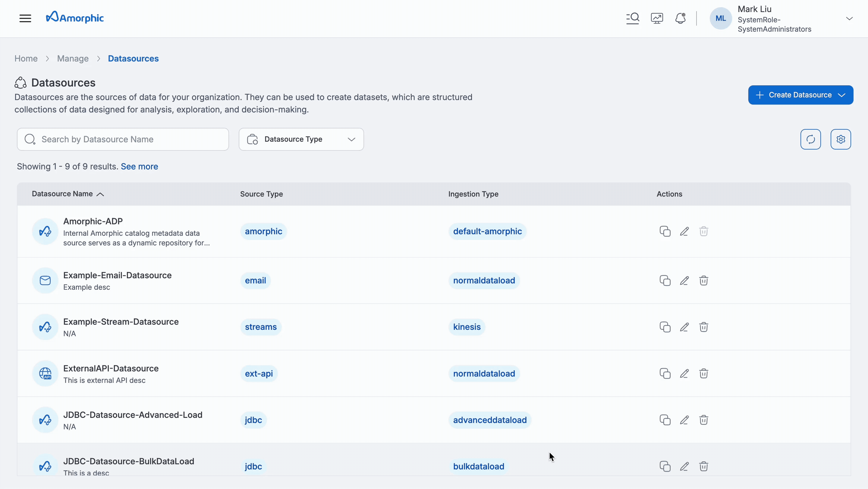Navigate to Manage in the breadcrumb
This screenshot has height=489, width=868.
(x=73, y=58)
